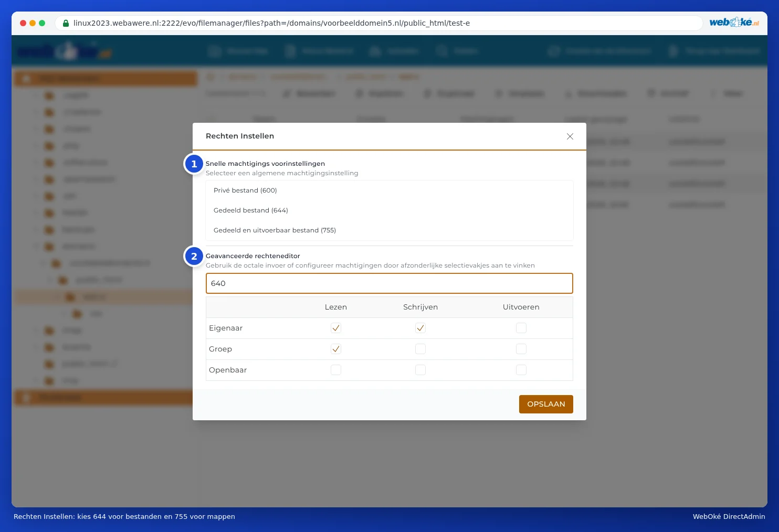Click the Geavanceerde rechteneditor heading
The image size is (779, 532).
(253, 256)
